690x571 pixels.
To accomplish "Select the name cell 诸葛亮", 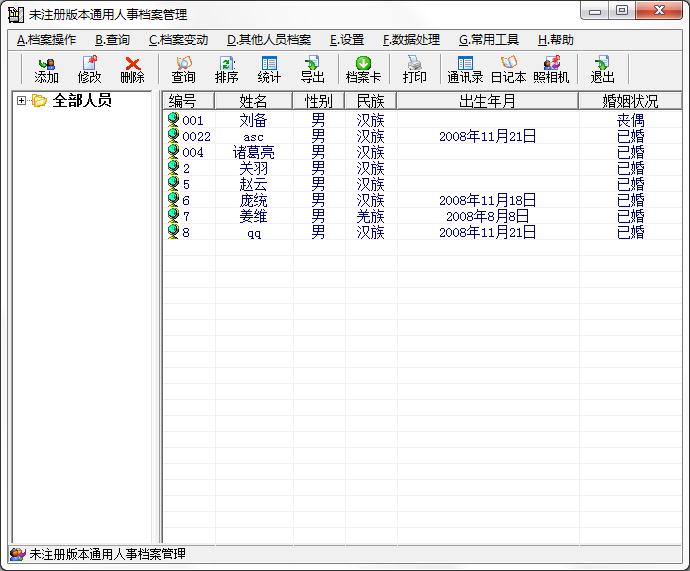I will pos(253,152).
